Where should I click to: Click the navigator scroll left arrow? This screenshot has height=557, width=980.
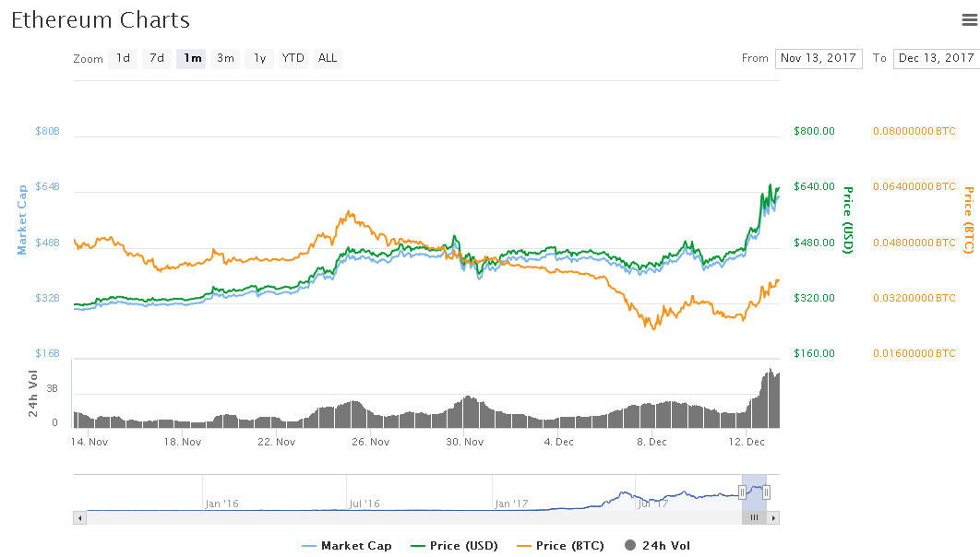(79, 517)
